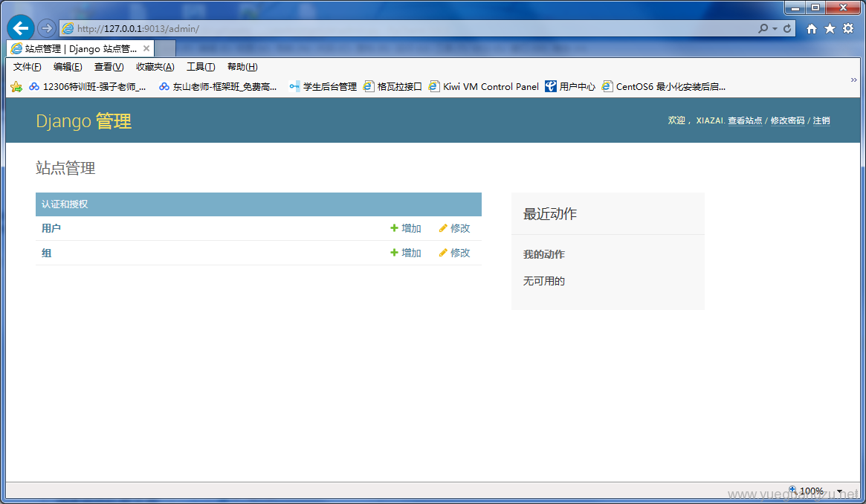The image size is (866, 504).
Task: Click the pencil 修改 for 组
Action: click(x=454, y=253)
